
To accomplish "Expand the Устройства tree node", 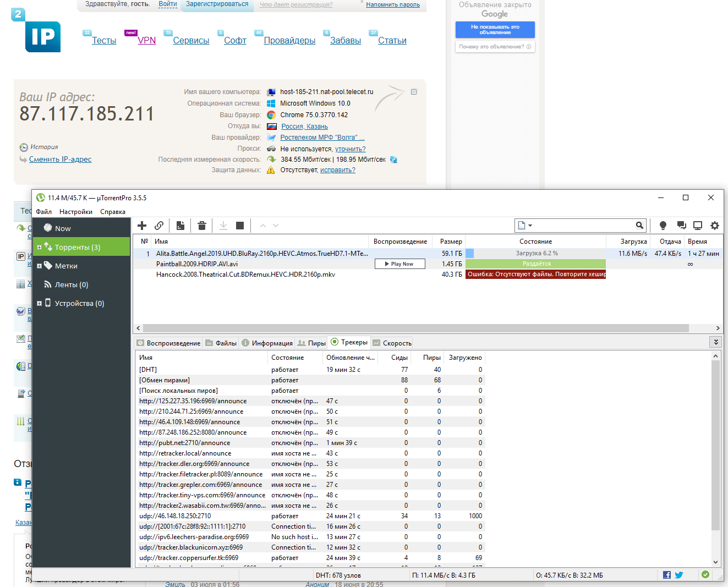I will coord(39,304).
